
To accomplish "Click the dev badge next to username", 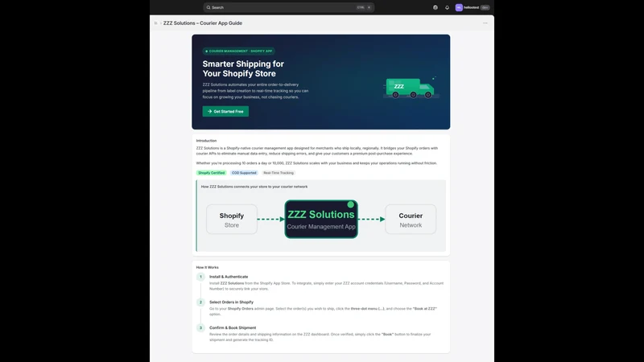I will click(x=485, y=7).
